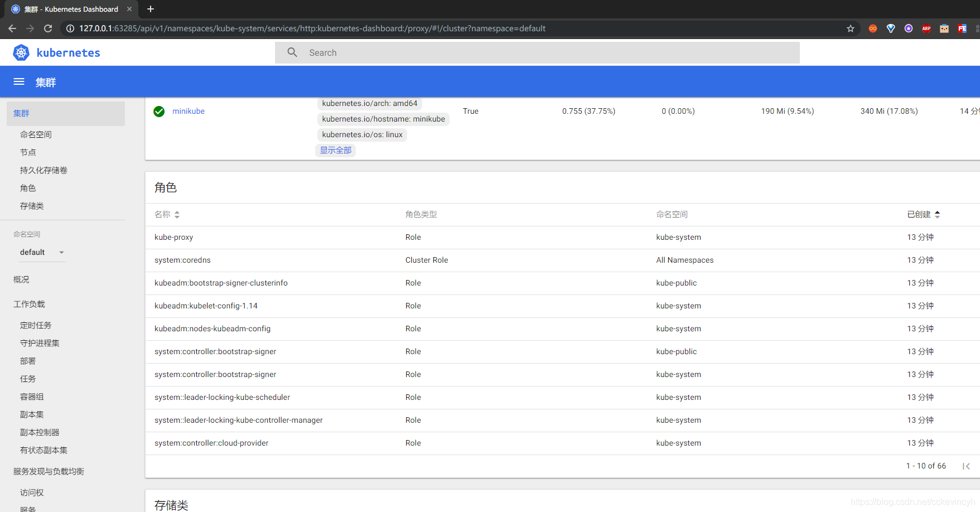
Task: Reload the dashboard page
Action: click(48, 28)
